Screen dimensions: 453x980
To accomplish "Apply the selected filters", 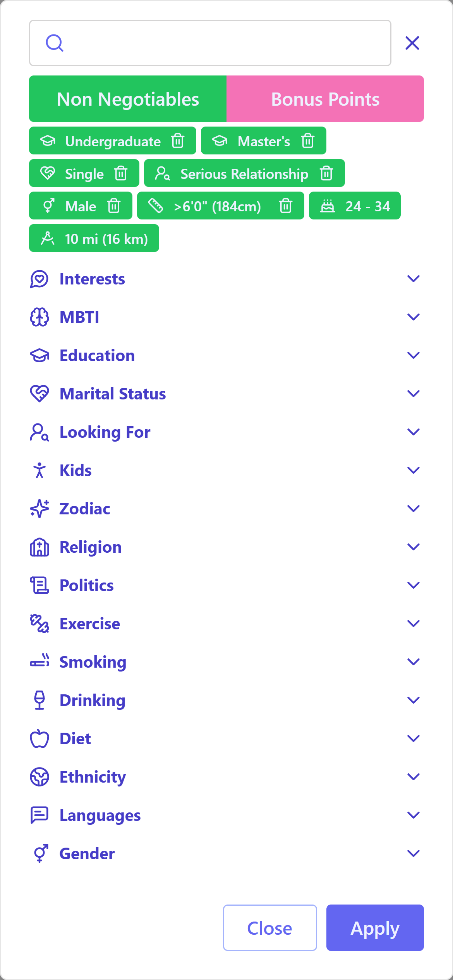I will 375,928.
